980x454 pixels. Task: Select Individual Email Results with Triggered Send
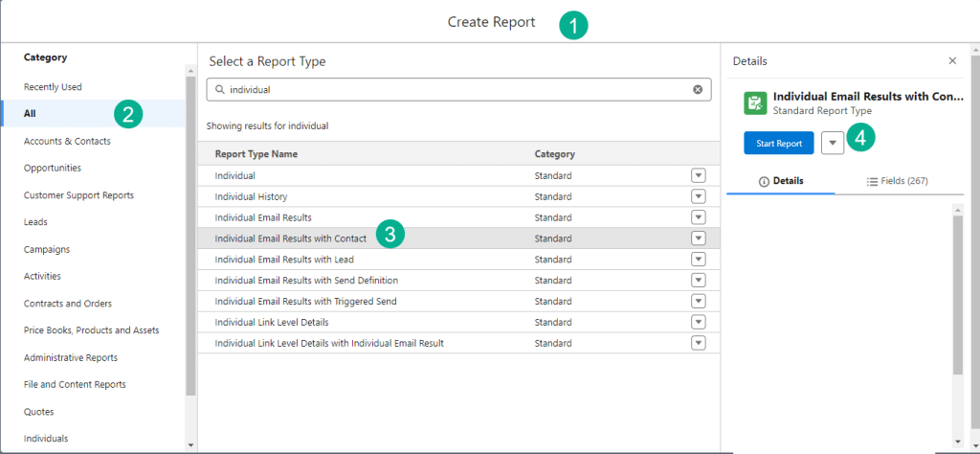pos(305,302)
